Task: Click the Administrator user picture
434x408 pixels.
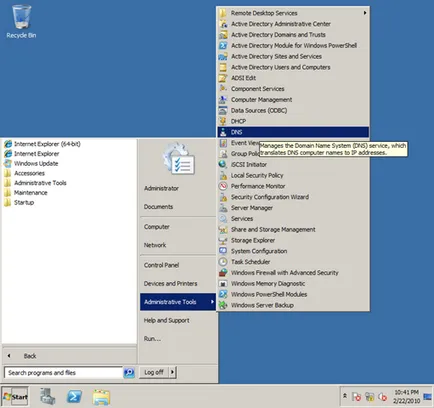Action: [179, 159]
